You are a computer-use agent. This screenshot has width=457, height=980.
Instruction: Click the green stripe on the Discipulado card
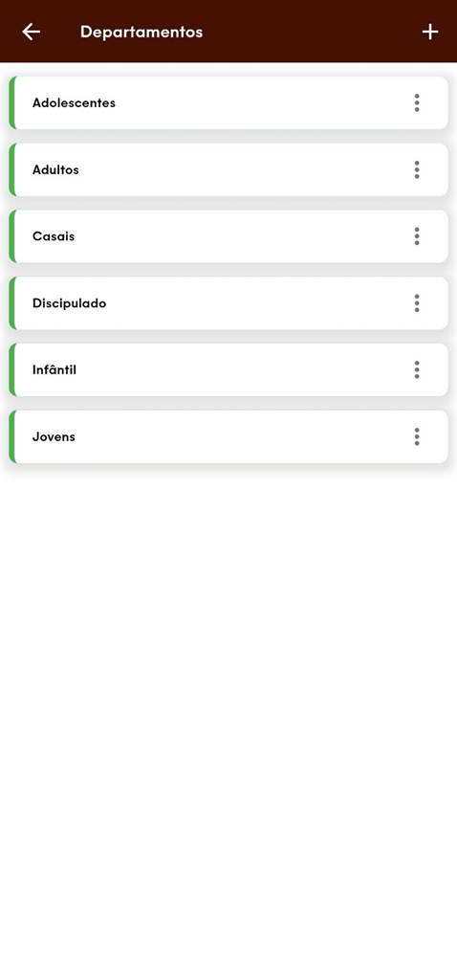[11, 303]
